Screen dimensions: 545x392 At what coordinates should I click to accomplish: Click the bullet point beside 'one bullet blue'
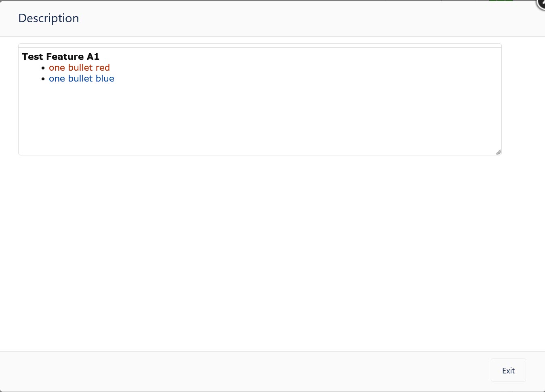[x=43, y=79]
